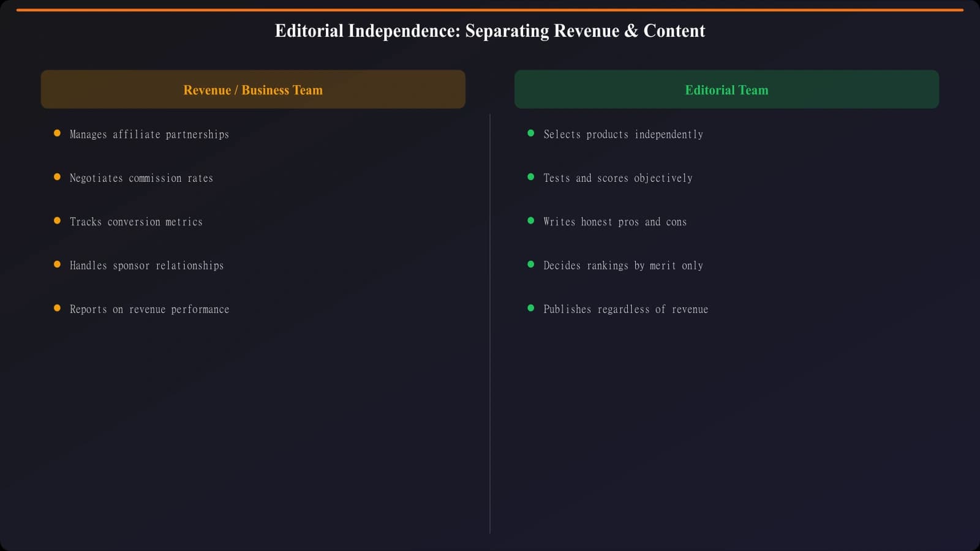The width and height of the screenshot is (980, 551).
Task: Click the green bullet beside "Selects products independently"
Action: [531, 132]
